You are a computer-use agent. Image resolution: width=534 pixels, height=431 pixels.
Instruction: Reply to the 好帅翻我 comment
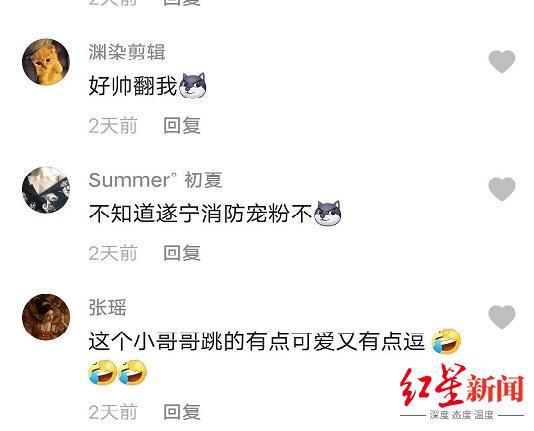click(x=182, y=126)
